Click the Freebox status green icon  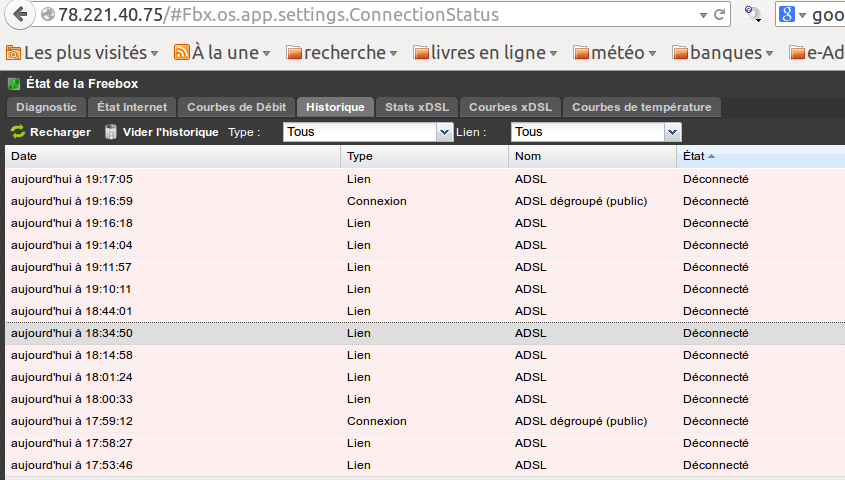point(14,84)
